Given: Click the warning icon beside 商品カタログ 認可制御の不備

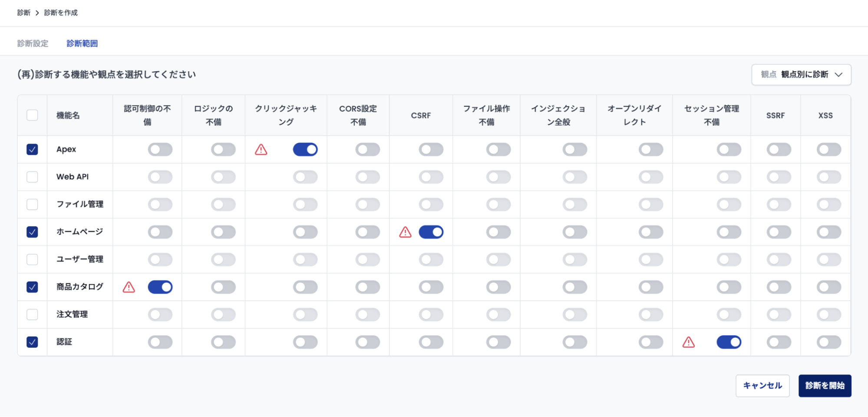Looking at the screenshot, I should (x=129, y=287).
